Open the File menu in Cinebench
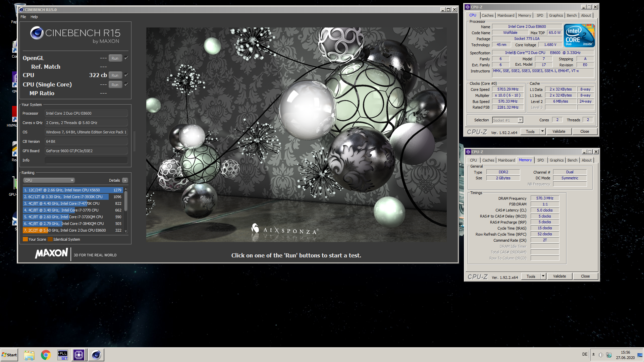Screen dimensions: 644x362 (x=23, y=17)
